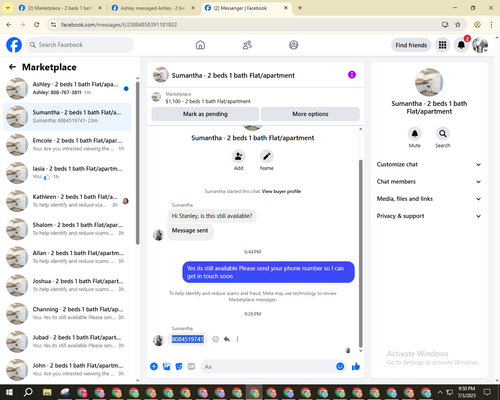500x400 pixels.
Task: Click More options button
Action: click(x=310, y=114)
